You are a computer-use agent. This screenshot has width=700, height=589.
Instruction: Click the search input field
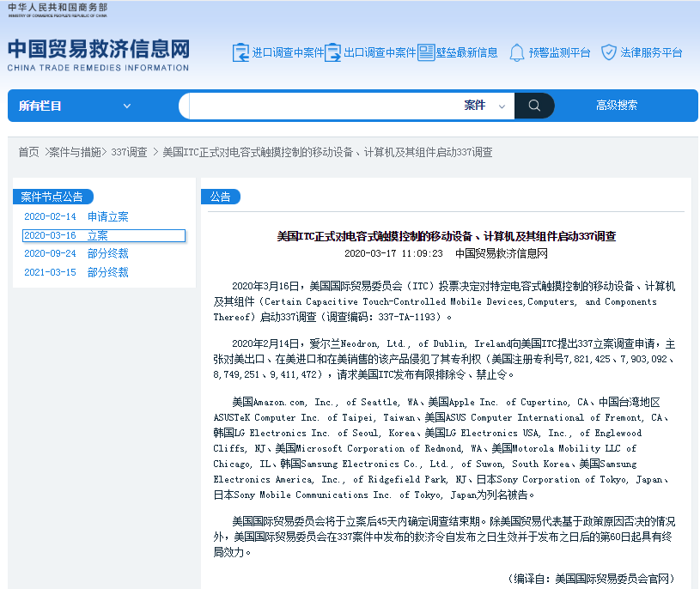click(x=324, y=106)
